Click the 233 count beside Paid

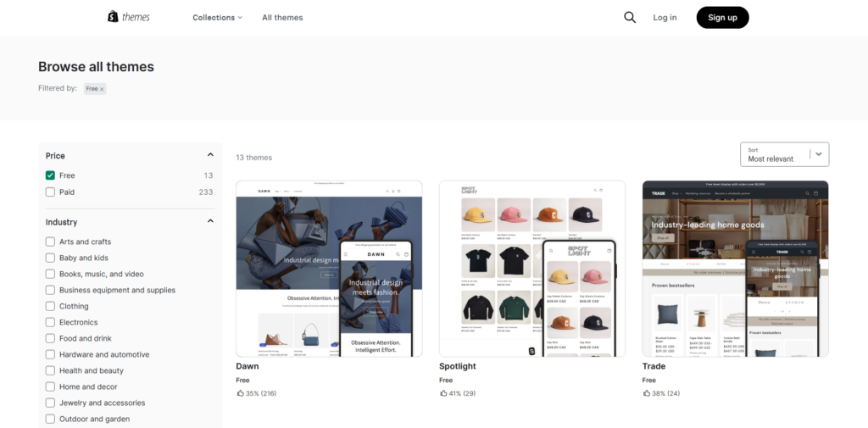coord(206,192)
